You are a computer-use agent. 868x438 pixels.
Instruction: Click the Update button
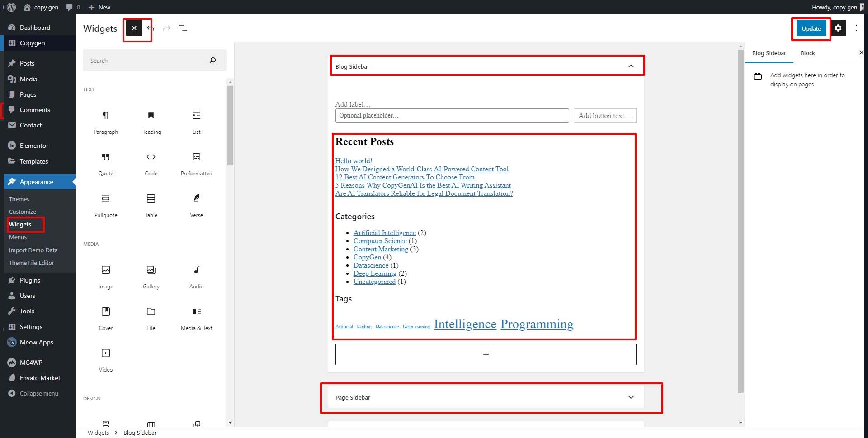811,28
